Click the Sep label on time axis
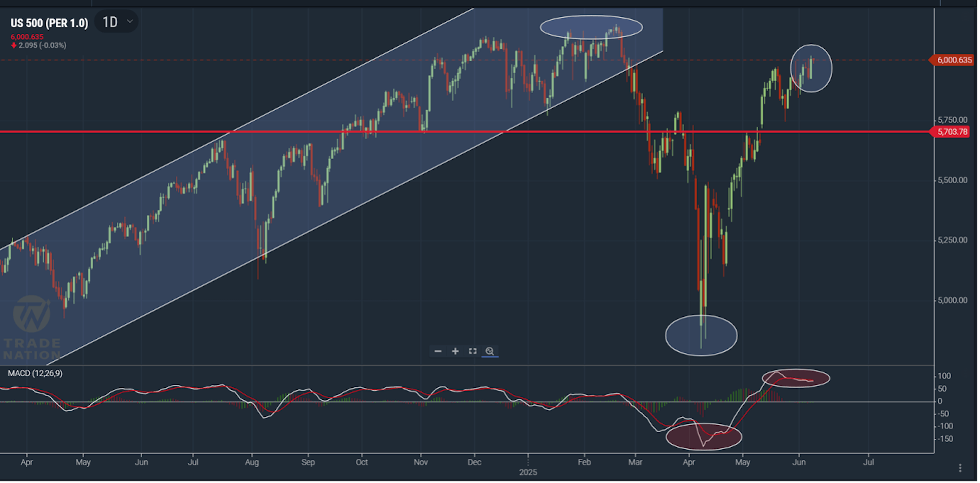Image resolution: width=980 pixels, height=483 pixels. [308, 463]
